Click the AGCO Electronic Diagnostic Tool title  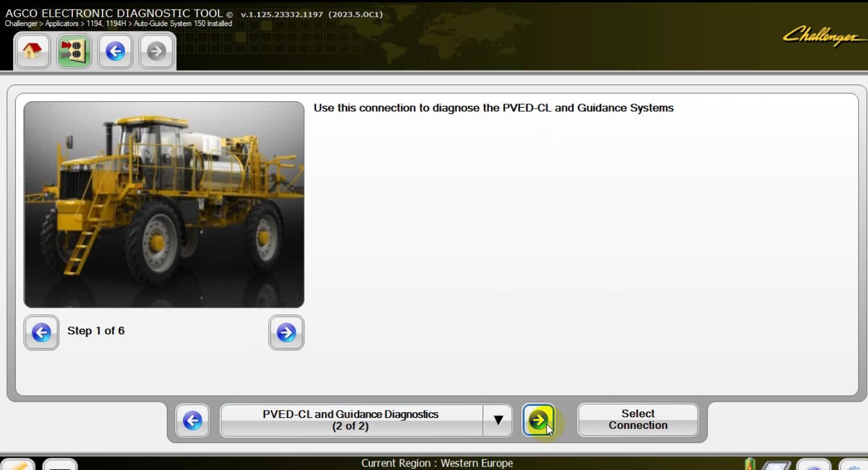pos(114,13)
